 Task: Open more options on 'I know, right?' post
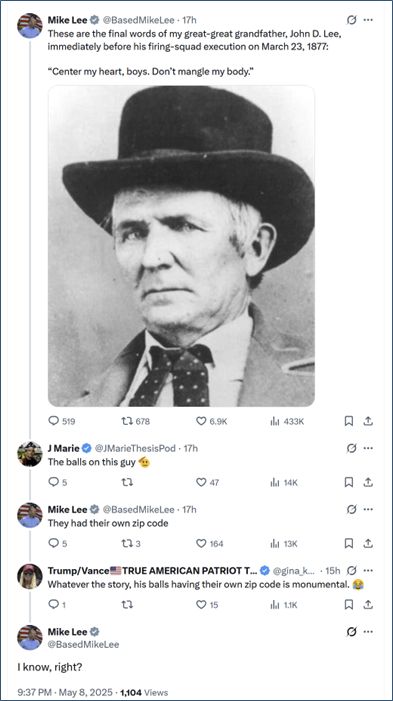coord(368,632)
